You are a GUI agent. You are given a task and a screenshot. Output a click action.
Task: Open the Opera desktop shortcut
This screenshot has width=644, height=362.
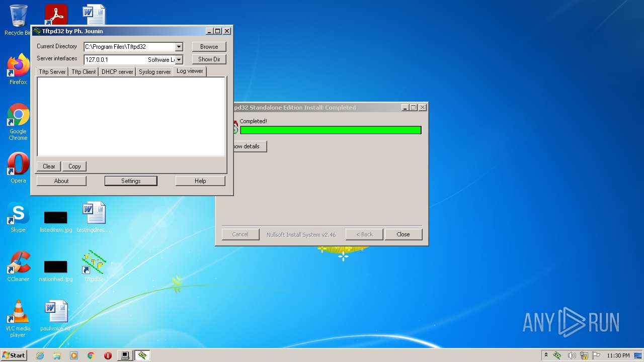point(18,168)
